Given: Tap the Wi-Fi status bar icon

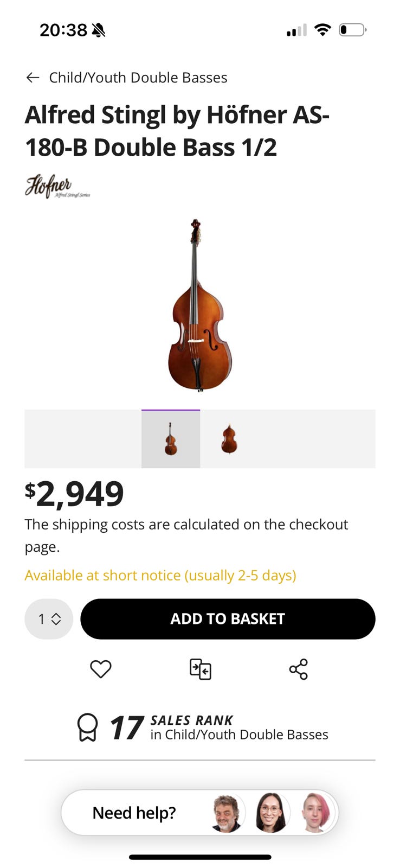Looking at the screenshot, I should click(322, 30).
